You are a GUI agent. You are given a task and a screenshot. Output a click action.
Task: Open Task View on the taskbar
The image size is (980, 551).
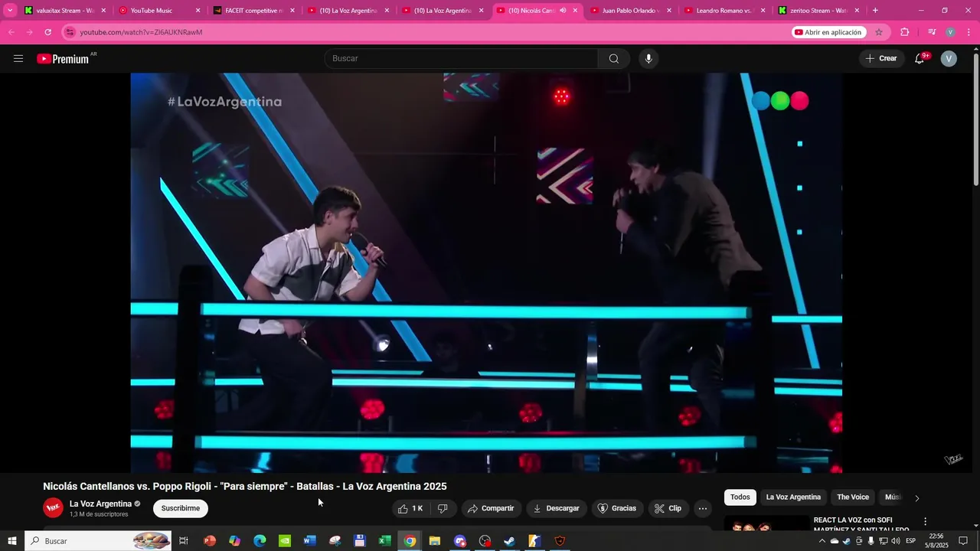184,541
